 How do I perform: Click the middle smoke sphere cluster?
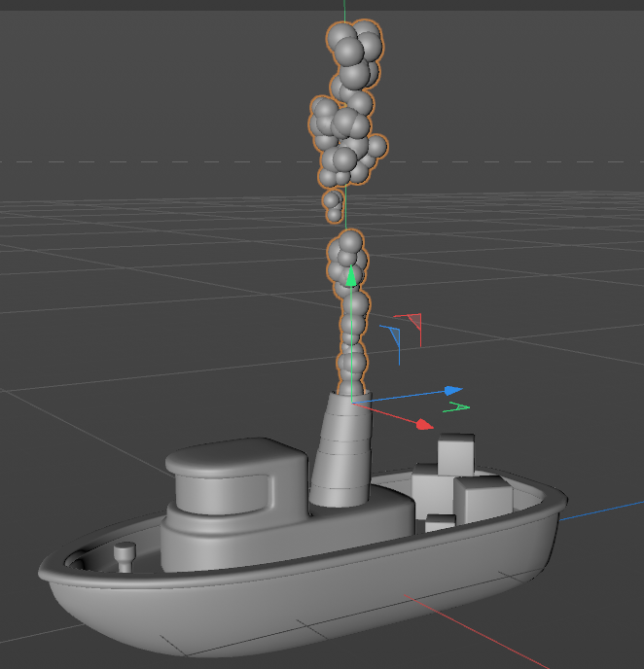pos(345,141)
